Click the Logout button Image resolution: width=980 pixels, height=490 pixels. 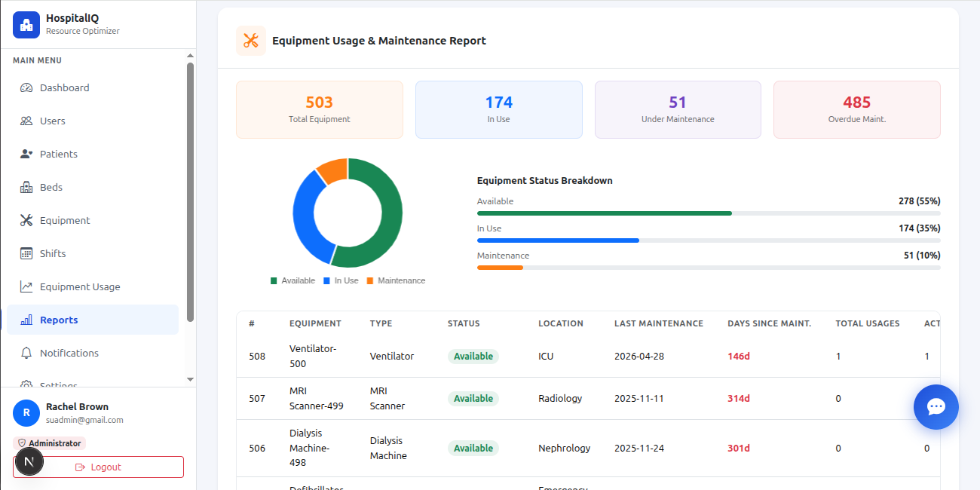(x=98, y=467)
